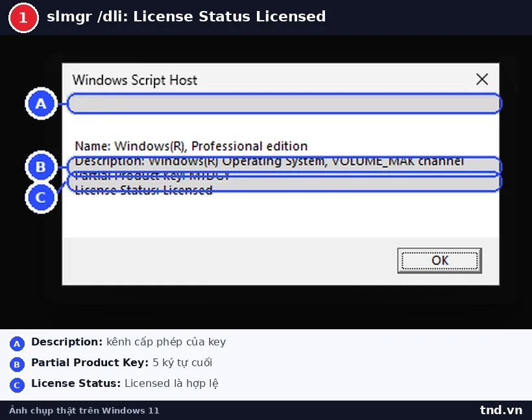The image size is (532, 420).
Task: Click the Partial Product Key line
Action: coord(152,176)
